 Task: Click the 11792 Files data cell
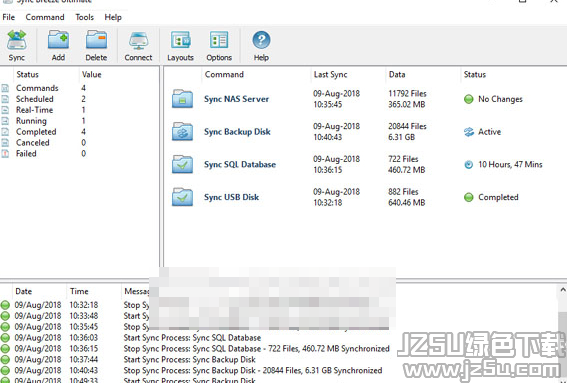point(408,93)
